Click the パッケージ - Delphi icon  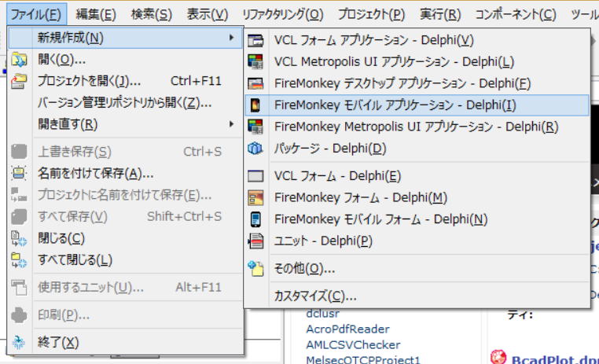(255, 149)
